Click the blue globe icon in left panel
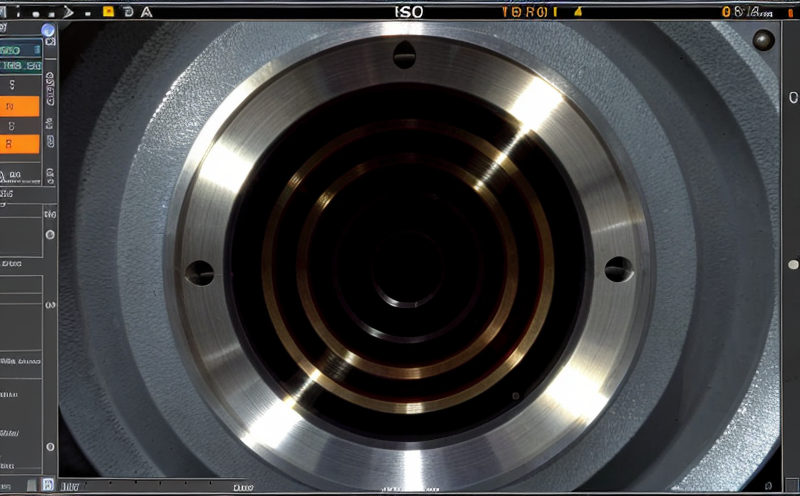800x496 pixels. click(48, 30)
